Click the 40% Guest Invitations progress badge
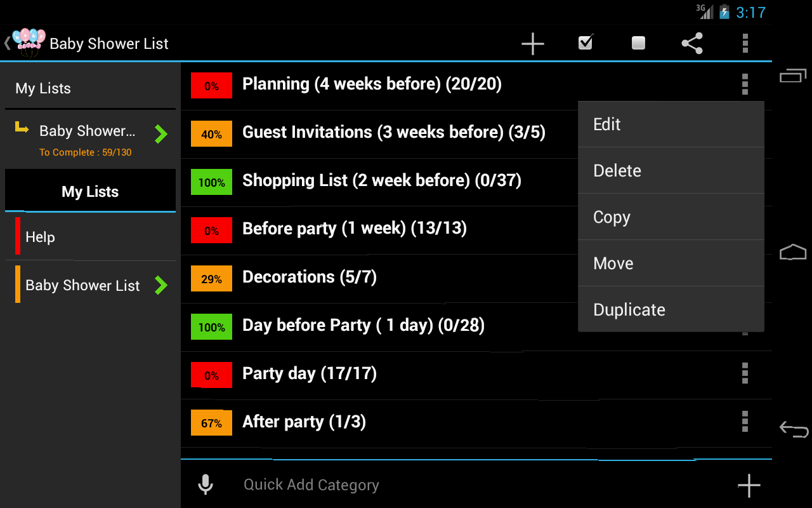Screen dimensions: 812x508 tap(211, 134)
